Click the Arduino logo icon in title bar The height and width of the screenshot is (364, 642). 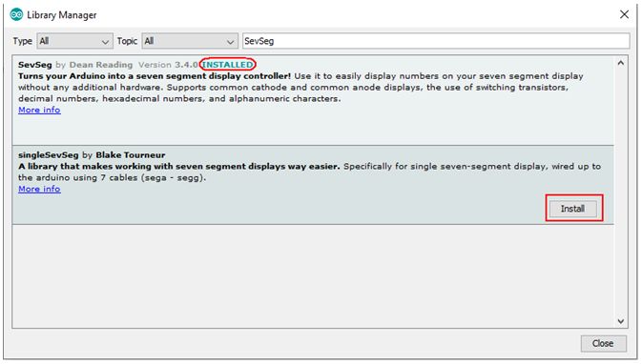[16, 14]
